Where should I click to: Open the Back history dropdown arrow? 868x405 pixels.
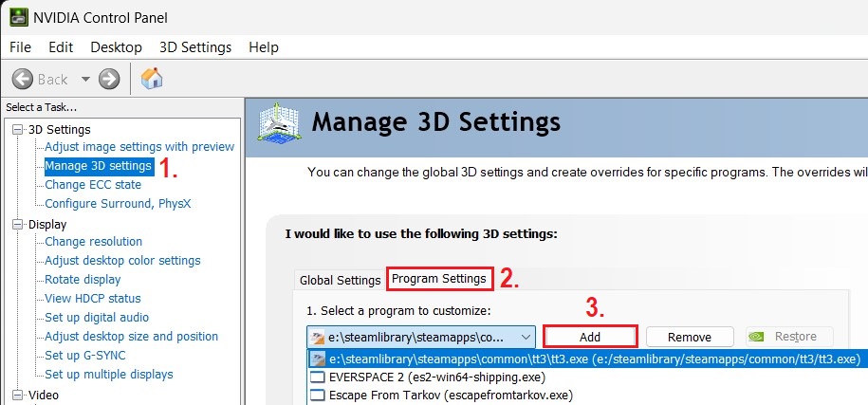[x=85, y=79]
